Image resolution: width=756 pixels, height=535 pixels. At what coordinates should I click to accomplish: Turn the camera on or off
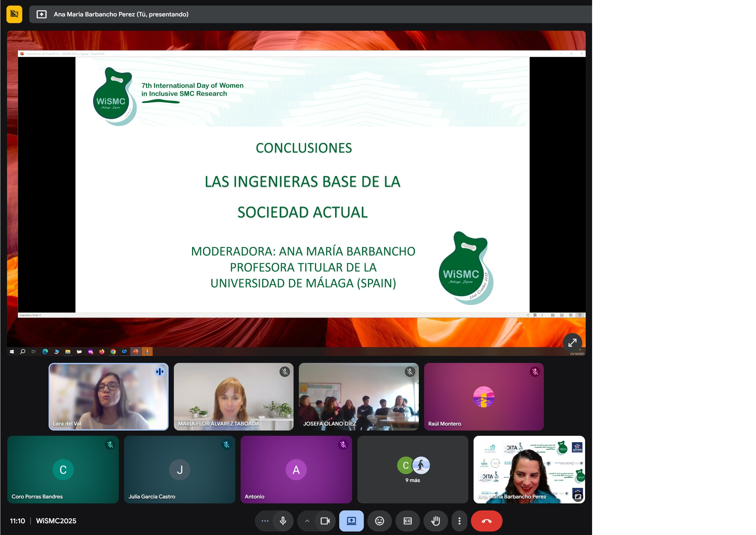point(325,521)
